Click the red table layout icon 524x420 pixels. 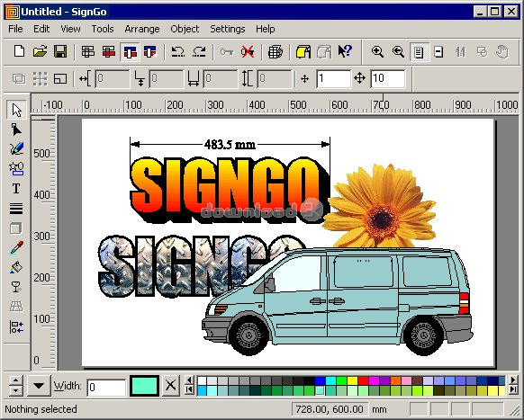click(x=109, y=52)
